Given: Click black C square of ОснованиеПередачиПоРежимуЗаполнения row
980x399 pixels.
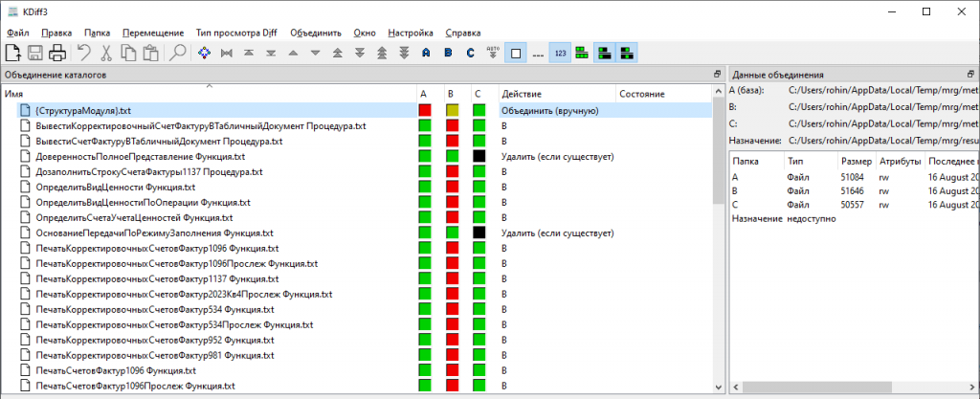Looking at the screenshot, I should pos(479,233).
